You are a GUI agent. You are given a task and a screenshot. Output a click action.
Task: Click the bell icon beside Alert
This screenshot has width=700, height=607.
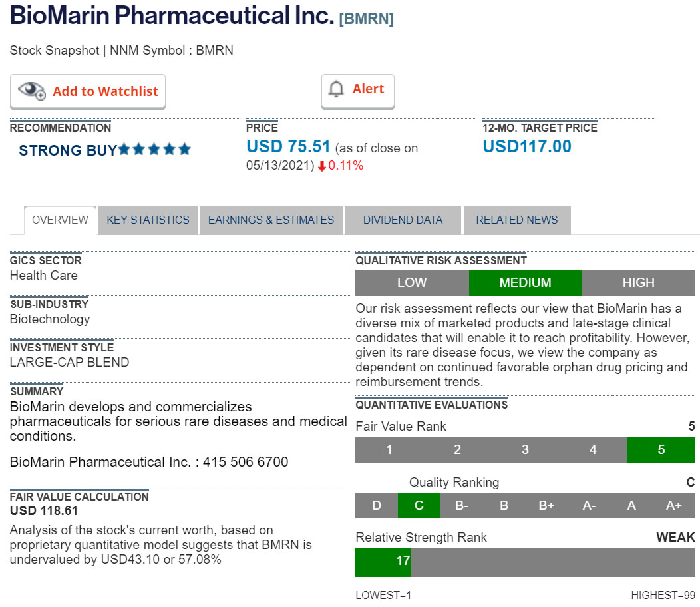[x=337, y=89]
